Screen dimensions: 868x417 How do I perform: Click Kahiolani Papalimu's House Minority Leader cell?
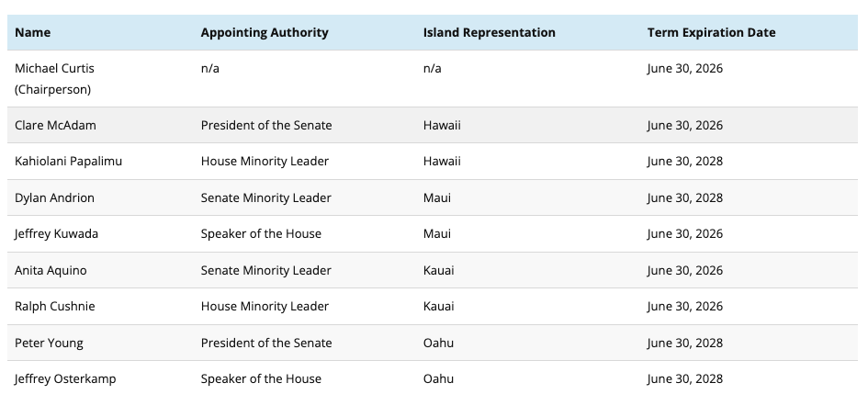265,161
